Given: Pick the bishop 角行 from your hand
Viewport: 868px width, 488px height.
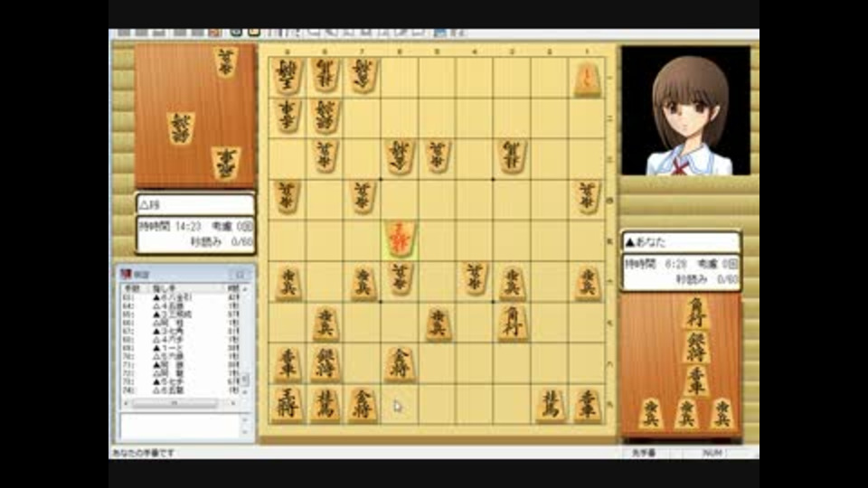Looking at the screenshot, I should click(696, 314).
